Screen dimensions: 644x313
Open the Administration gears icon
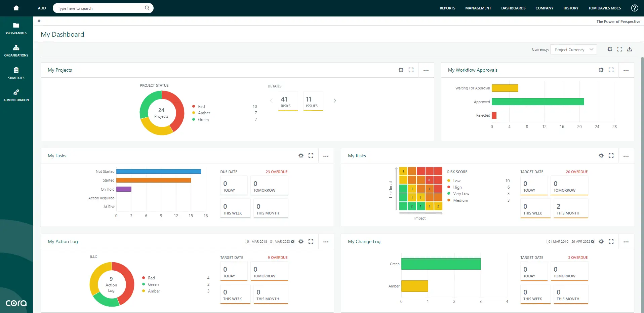[16, 92]
